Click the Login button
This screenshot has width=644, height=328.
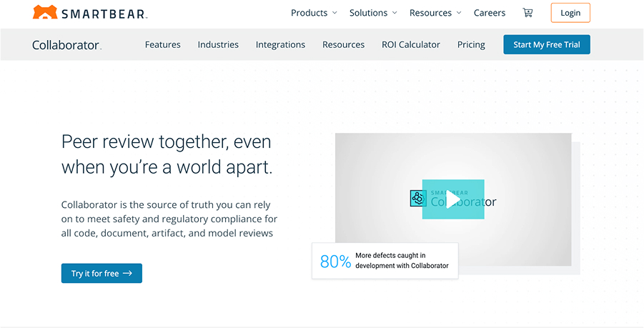570,13
